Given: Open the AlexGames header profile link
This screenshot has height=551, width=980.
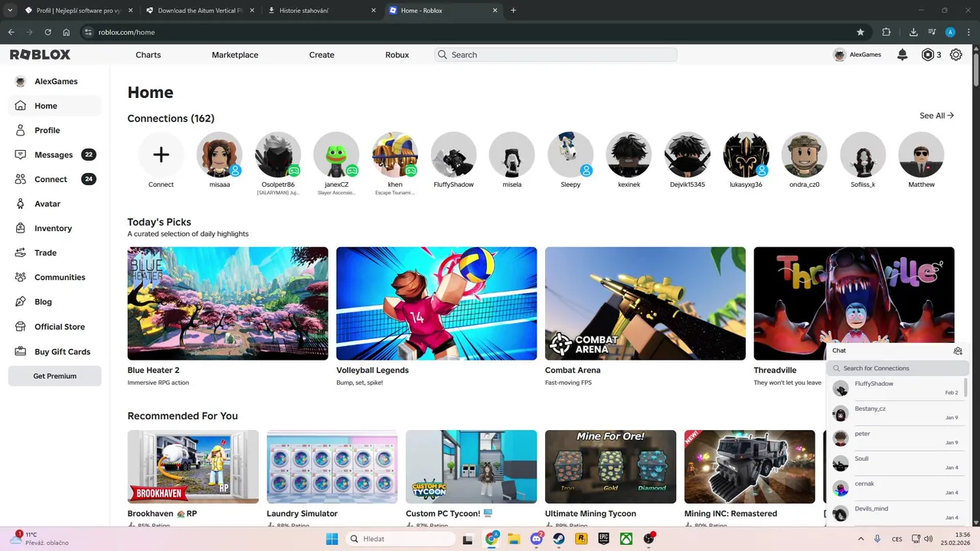Looking at the screenshot, I should [857, 55].
